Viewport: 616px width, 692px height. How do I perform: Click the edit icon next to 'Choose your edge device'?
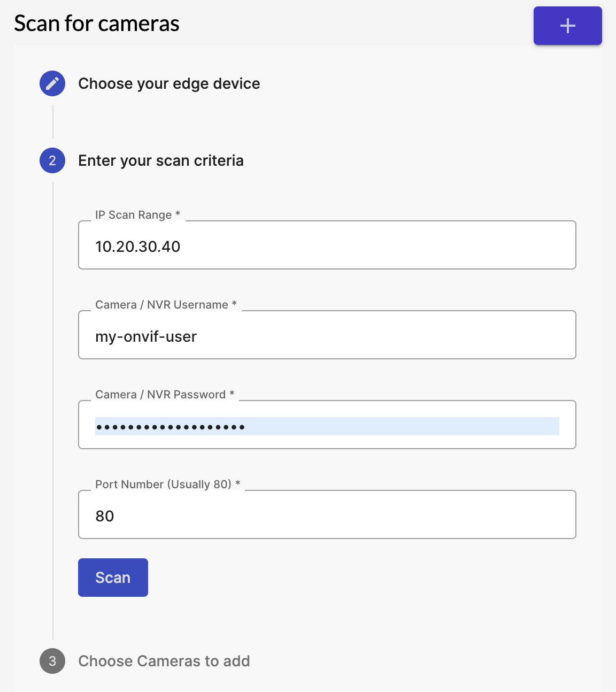[x=52, y=83]
